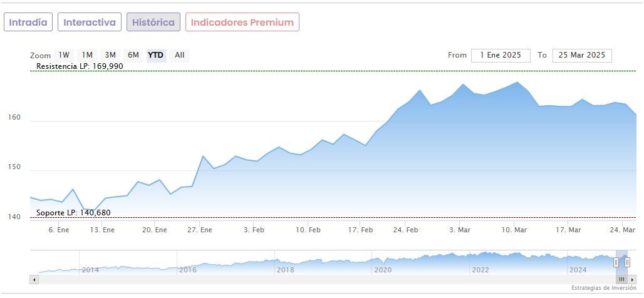Image resolution: width=644 pixels, height=298 pixels.
Task: Click the scrollbar right arrow
Action: click(632, 279)
